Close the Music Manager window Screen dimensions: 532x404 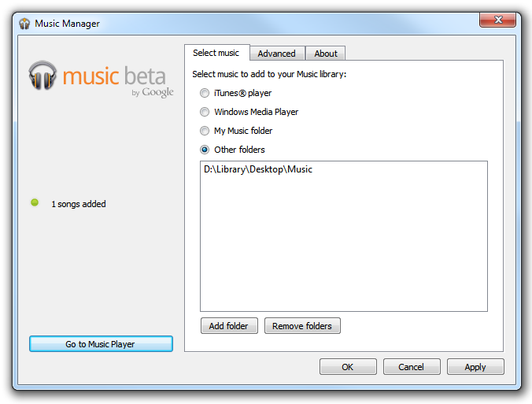(x=497, y=20)
